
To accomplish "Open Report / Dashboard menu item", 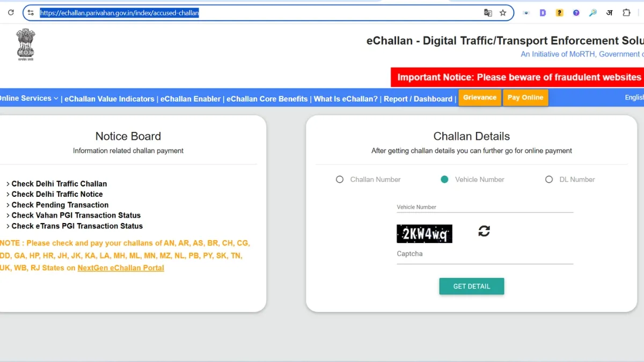I will 418,99.
